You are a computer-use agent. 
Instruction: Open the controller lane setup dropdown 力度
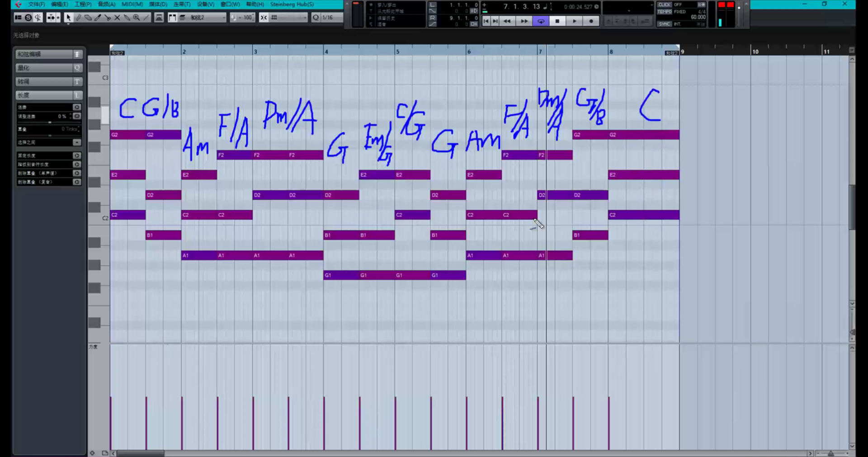tap(93, 347)
